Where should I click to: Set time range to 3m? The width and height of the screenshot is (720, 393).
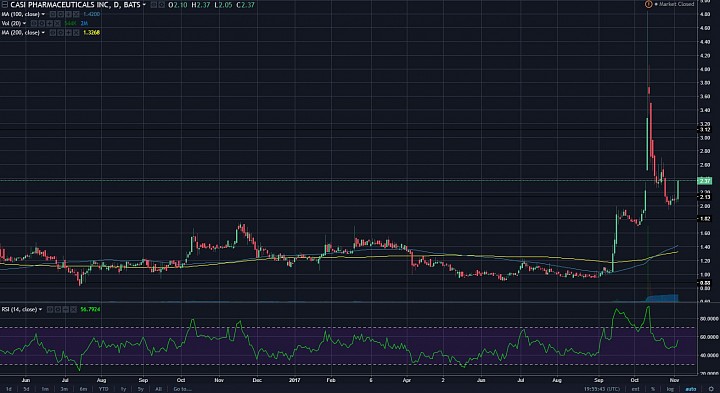(x=64, y=389)
